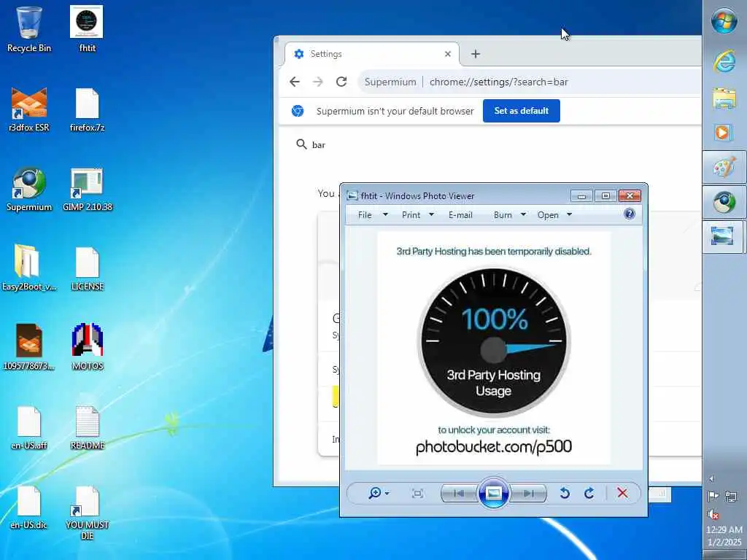Go to next image in Photo Viewer
Image resolution: width=747 pixels, height=560 pixels.
click(528, 494)
